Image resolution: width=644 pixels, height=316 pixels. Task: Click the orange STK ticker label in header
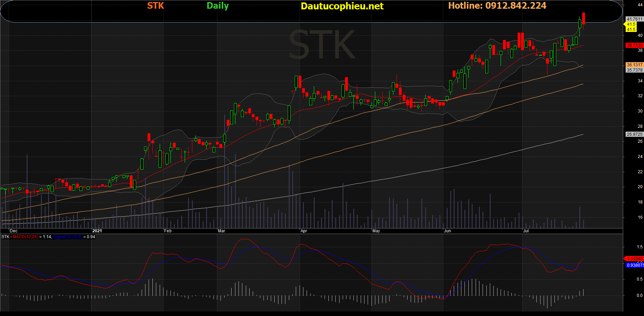pos(155,6)
